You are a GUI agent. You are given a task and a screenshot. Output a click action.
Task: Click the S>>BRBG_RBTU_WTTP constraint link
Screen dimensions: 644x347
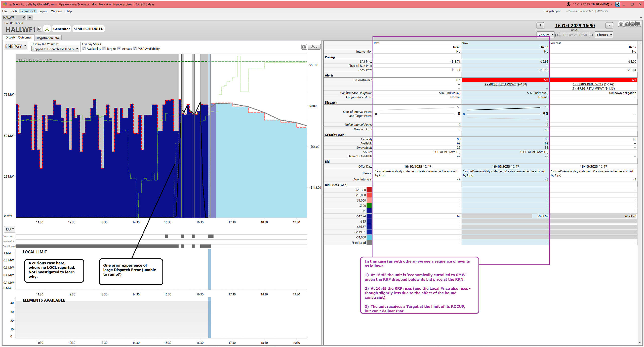click(588, 84)
